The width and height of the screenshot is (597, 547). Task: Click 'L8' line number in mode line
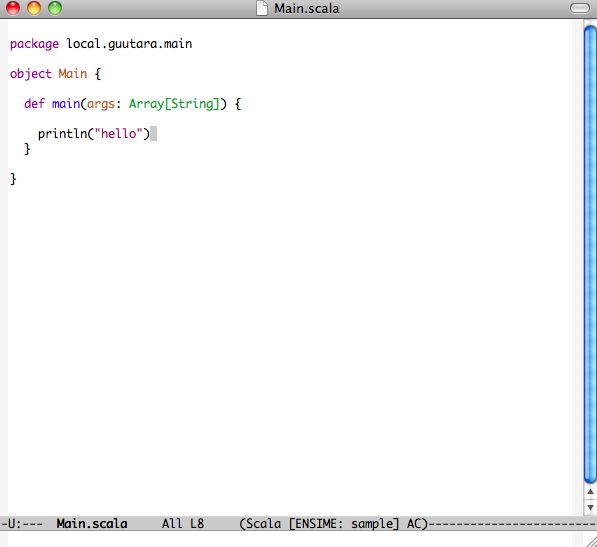(197, 524)
